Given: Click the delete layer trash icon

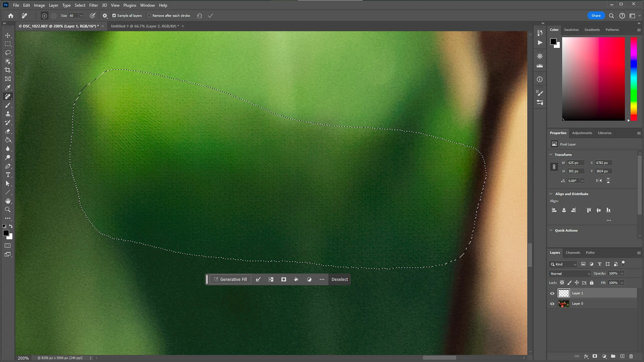Looking at the screenshot, I should [x=631, y=356].
